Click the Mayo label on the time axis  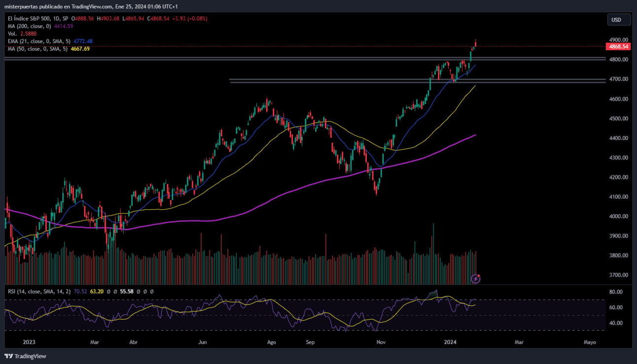click(x=590, y=341)
